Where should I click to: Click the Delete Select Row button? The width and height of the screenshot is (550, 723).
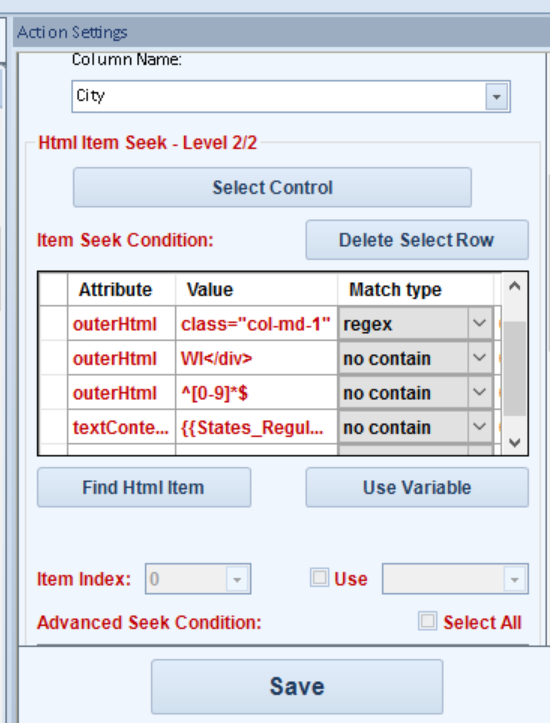pyautogui.click(x=417, y=240)
